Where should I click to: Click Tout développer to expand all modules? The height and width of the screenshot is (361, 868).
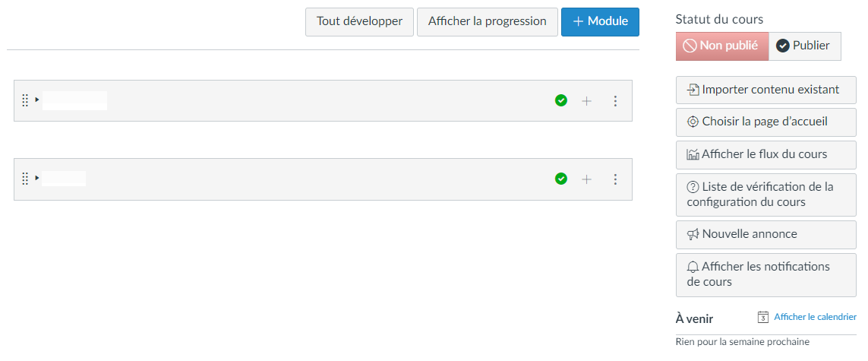tap(359, 21)
